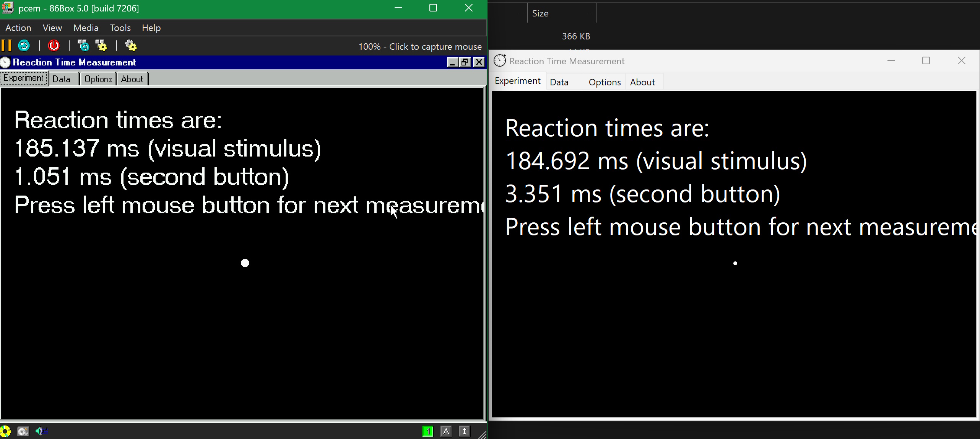Image resolution: width=980 pixels, height=439 pixels.
Task: Switch to Data tab in emulated window
Action: click(63, 79)
